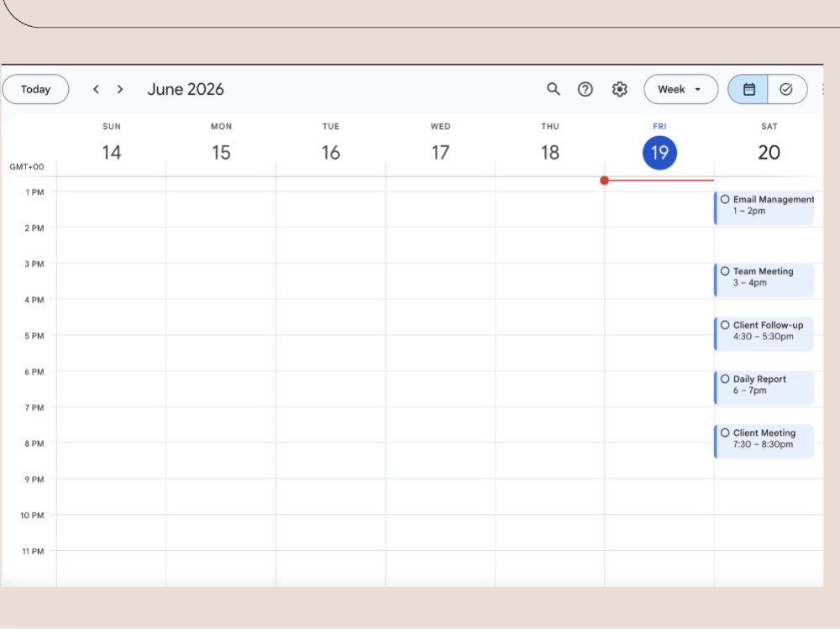Open the Client Meeting 7:30 – 8:30pm event
This screenshot has height=629, width=840.
(764, 442)
